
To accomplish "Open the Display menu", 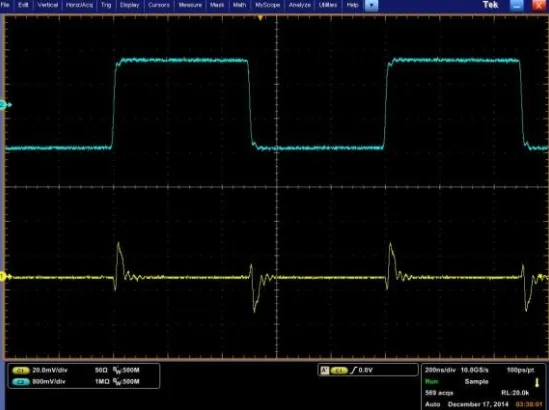I will tap(130, 5).
